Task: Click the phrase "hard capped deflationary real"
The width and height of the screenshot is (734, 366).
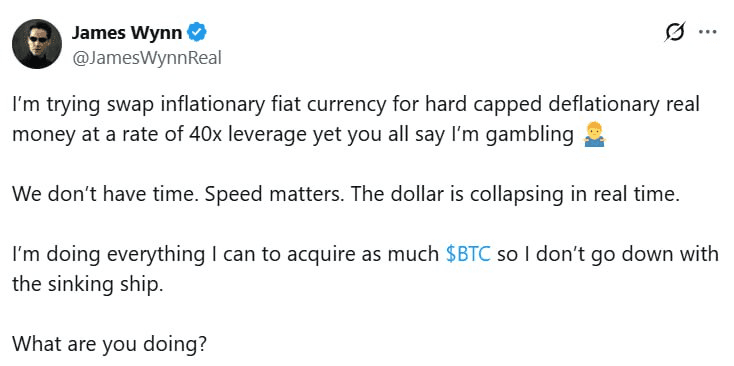Action: click(562, 105)
